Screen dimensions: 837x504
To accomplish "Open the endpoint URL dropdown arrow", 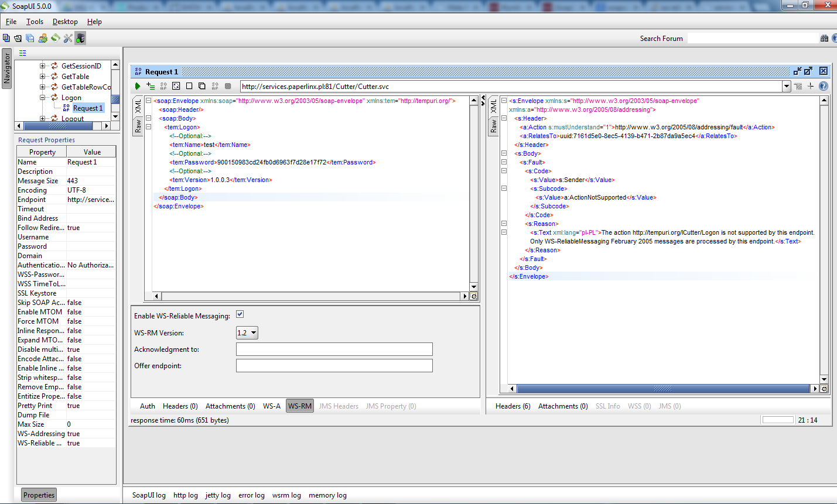I will pos(786,86).
